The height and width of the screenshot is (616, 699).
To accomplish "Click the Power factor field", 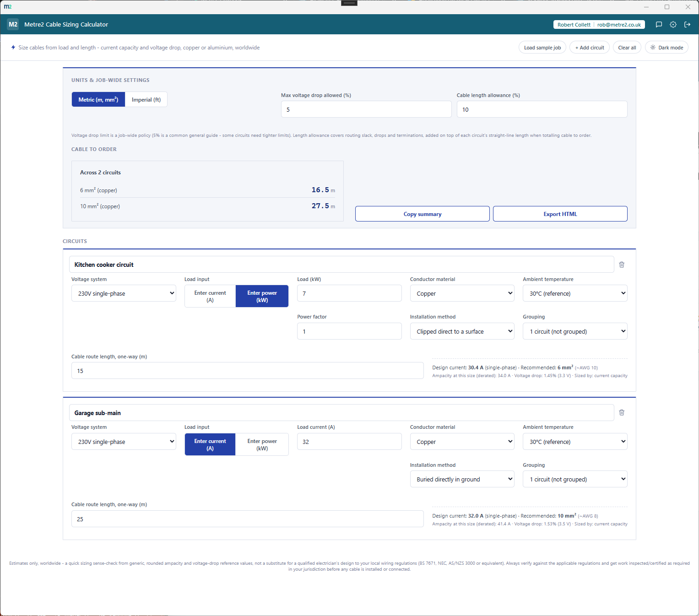I will point(349,331).
